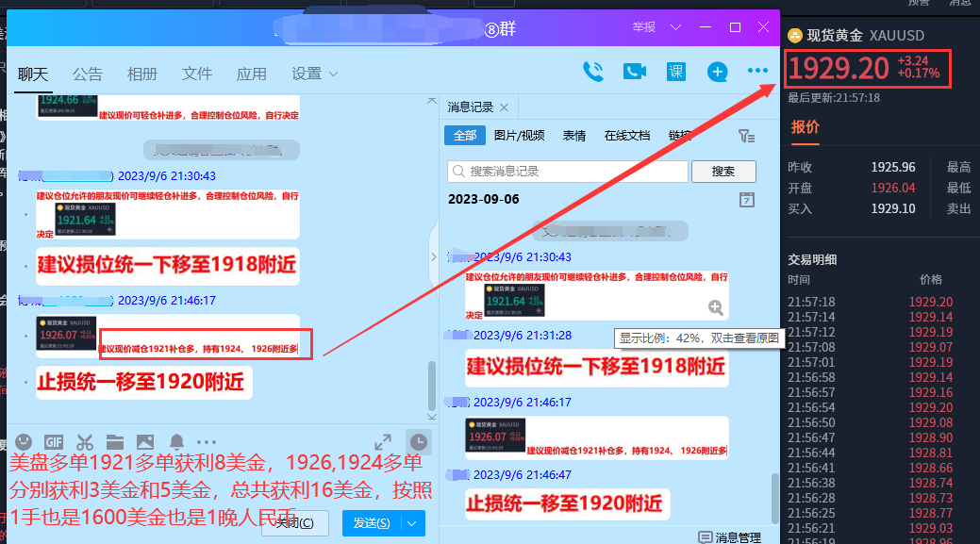The height and width of the screenshot is (544, 980).
Task: Open the send-file folder icon
Action: coord(115,442)
